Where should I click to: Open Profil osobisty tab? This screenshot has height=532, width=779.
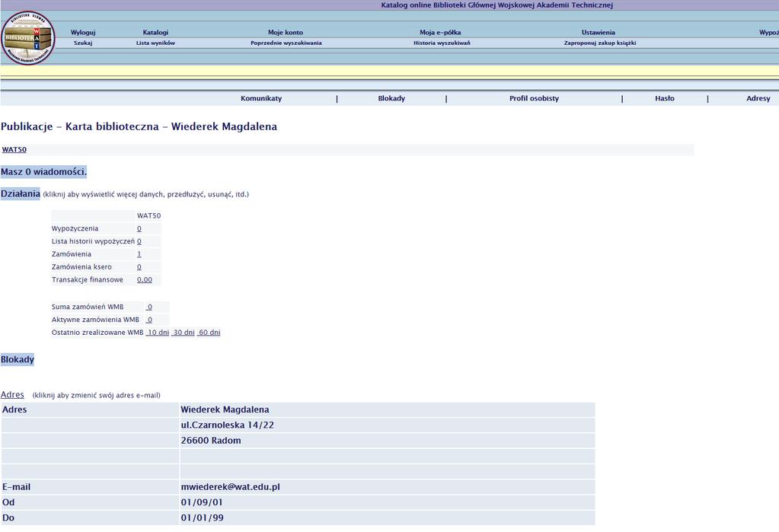[534, 98]
